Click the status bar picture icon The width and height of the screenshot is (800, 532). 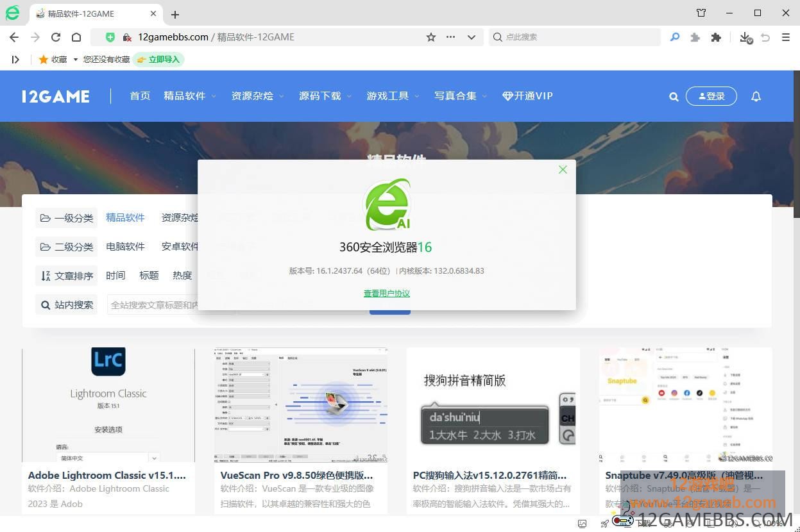583,524
